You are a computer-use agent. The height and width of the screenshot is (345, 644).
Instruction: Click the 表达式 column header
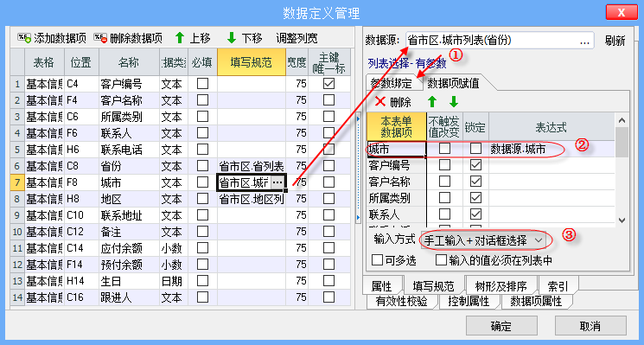click(552, 127)
